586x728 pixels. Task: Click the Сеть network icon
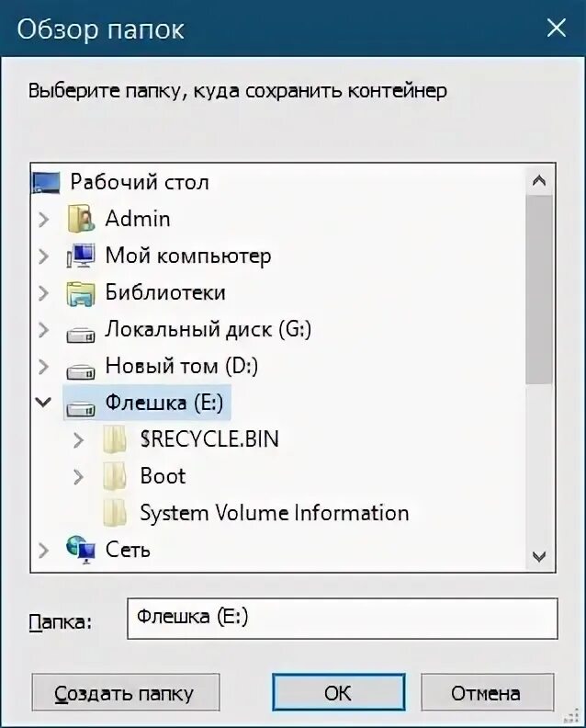coord(81,550)
